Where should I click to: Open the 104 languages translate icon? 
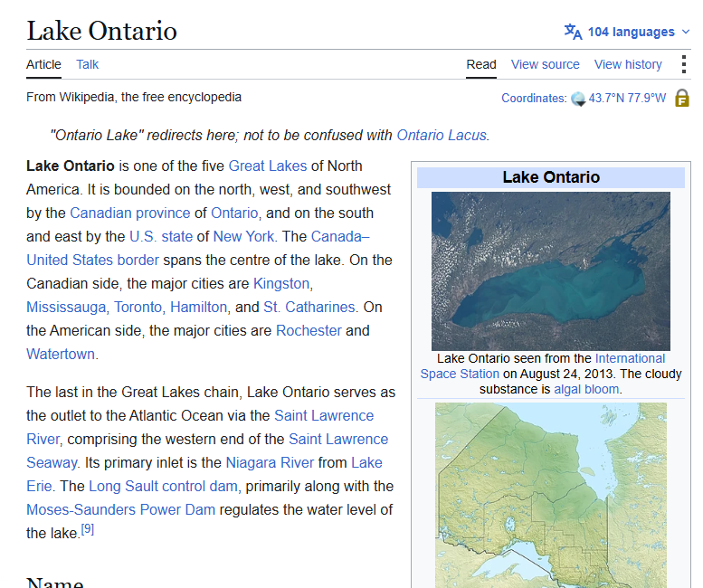[573, 32]
